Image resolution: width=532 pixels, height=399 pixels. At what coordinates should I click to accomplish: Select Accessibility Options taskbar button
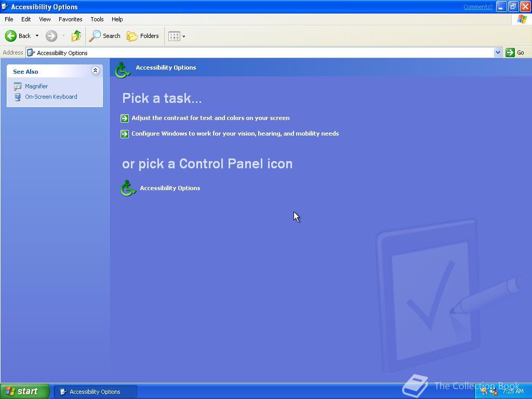tap(96, 392)
